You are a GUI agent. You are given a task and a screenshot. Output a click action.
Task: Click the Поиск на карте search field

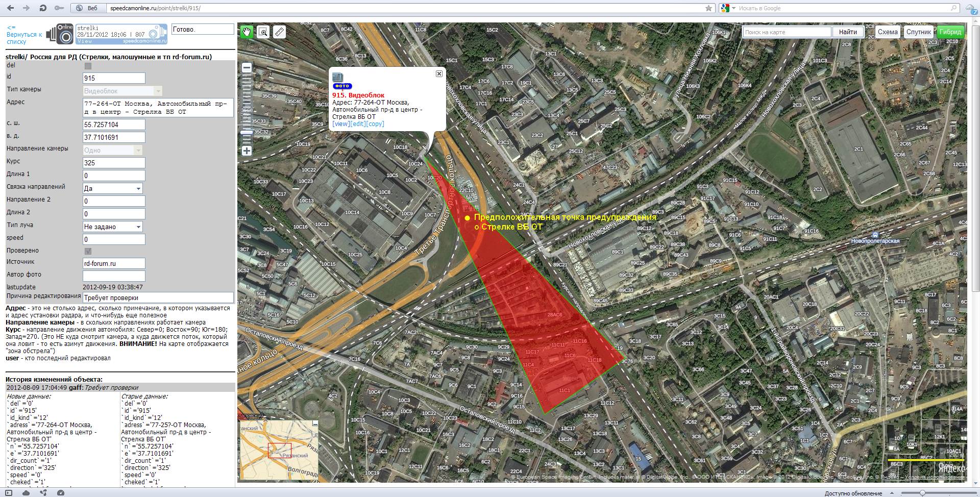point(787,32)
